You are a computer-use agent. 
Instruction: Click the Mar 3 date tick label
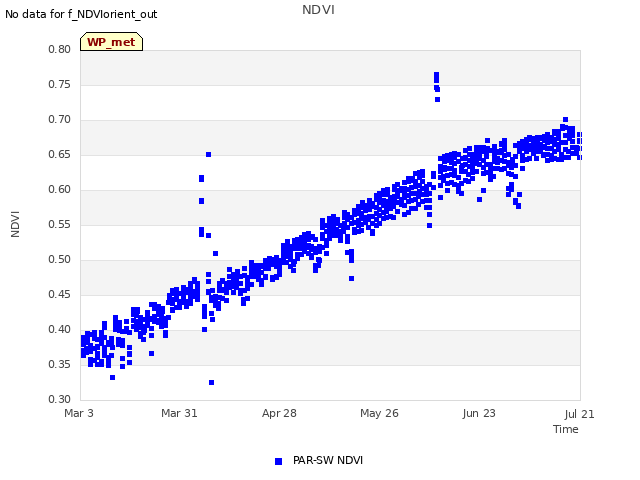coord(79,413)
